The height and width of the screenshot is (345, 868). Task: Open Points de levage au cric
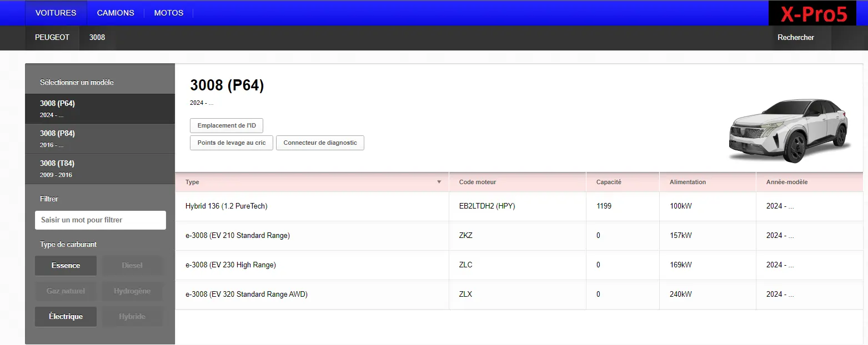(232, 143)
